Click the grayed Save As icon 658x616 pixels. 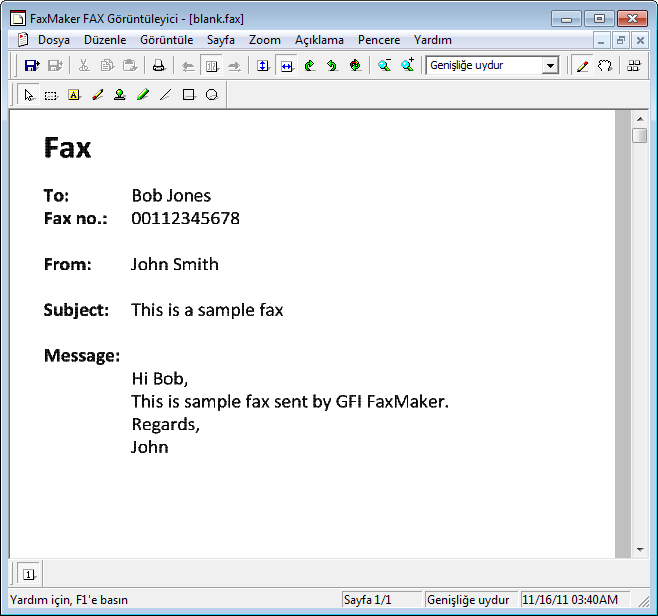[55, 65]
